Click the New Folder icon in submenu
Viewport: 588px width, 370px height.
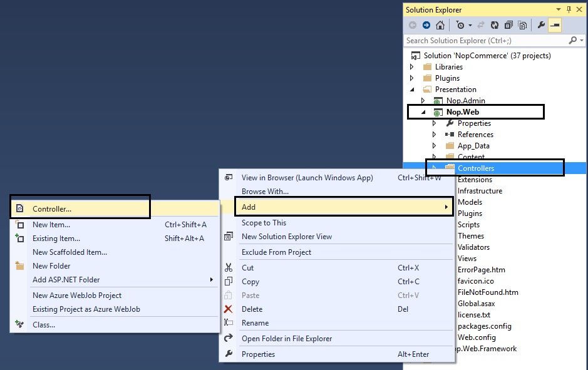pyautogui.click(x=19, y=266)
